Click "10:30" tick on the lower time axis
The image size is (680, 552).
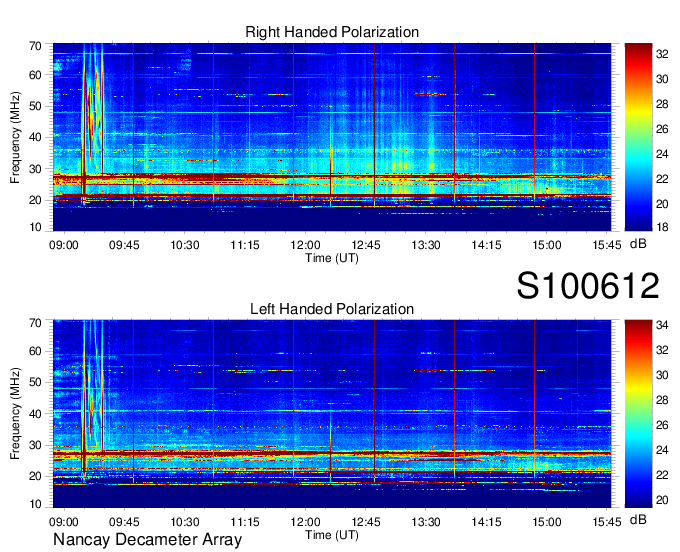point(185,522)
